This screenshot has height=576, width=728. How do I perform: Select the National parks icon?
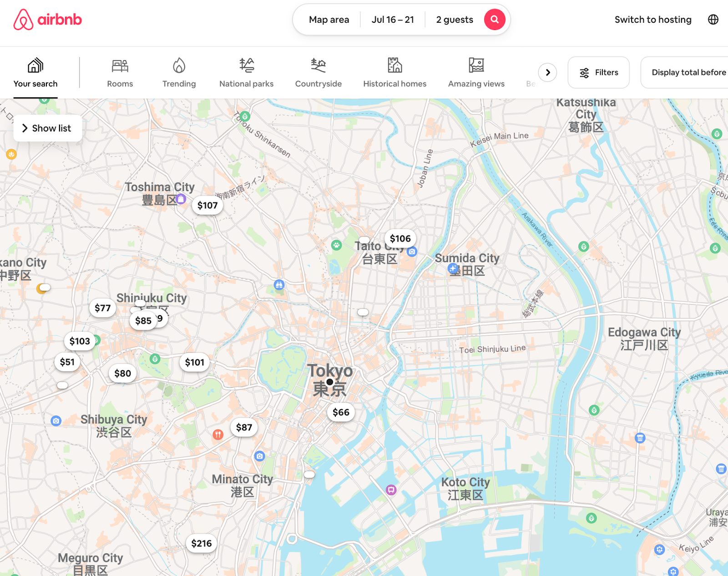tap(247, 66)
